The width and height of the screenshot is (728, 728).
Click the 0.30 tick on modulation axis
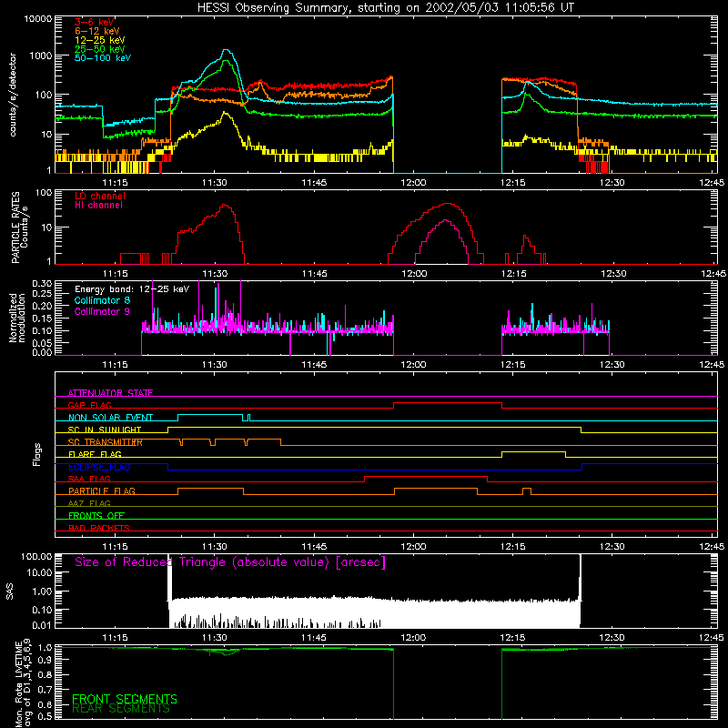tap(42, 284)
